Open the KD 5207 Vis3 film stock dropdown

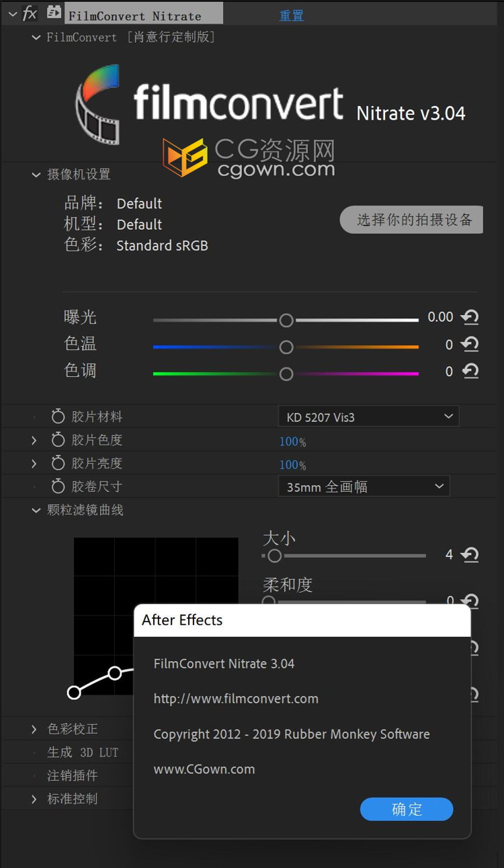coord(368,417)
